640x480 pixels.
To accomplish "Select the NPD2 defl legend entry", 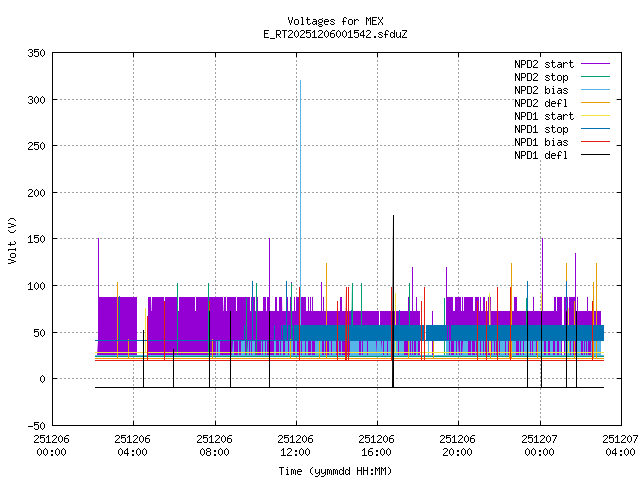I will pyautogui.click(x=542, y=103).
